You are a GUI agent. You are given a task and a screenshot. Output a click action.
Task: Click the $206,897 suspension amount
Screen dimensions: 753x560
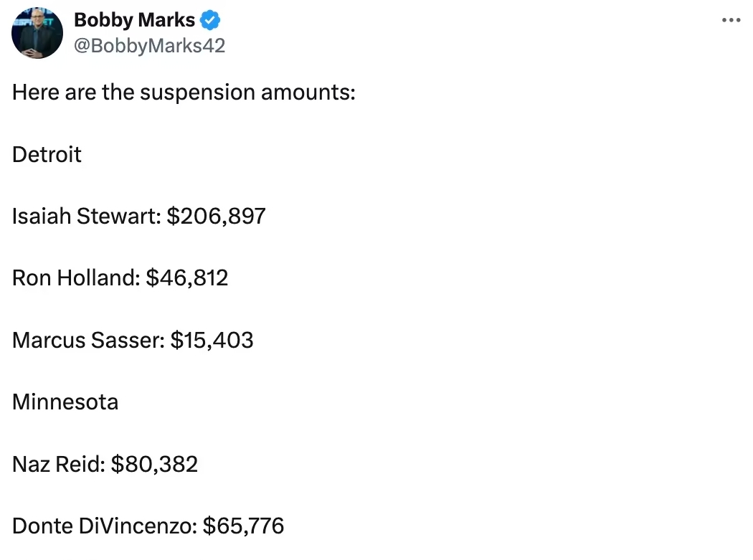point(216,216)
